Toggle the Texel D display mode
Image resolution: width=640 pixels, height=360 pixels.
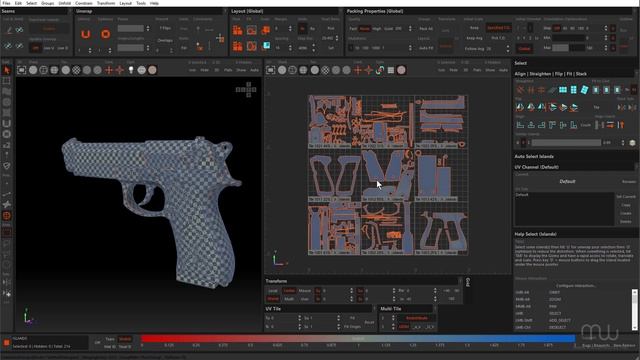coord(125,347)
